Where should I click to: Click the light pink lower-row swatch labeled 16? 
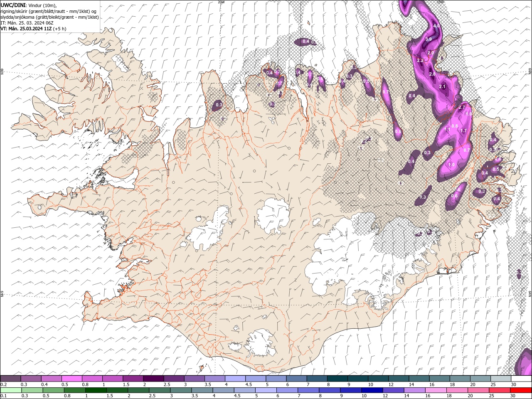[436, 390]
